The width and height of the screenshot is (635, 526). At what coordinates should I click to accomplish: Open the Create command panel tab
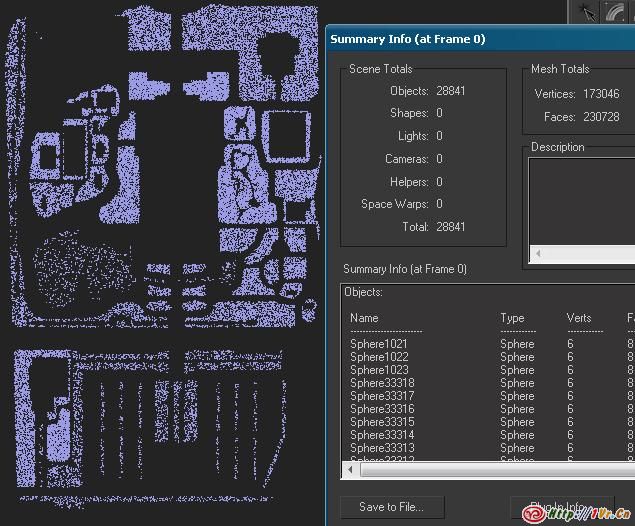[x=586, y=12]
